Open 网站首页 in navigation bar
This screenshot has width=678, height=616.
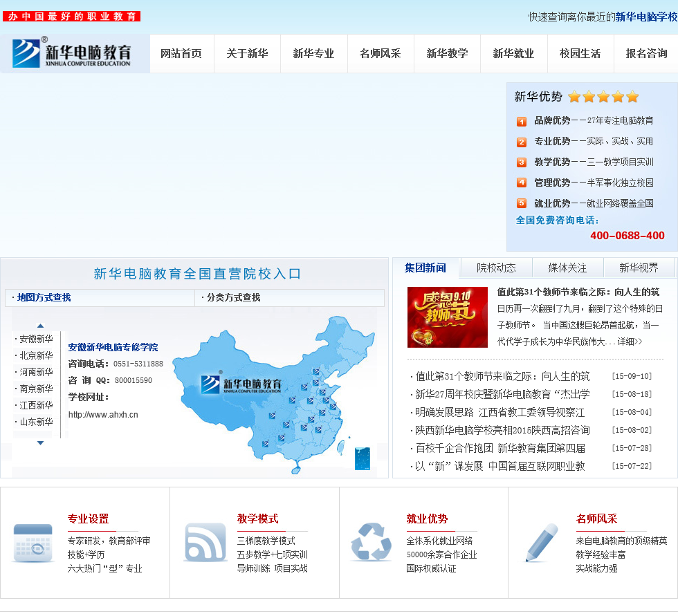click(x=181, y=53)
